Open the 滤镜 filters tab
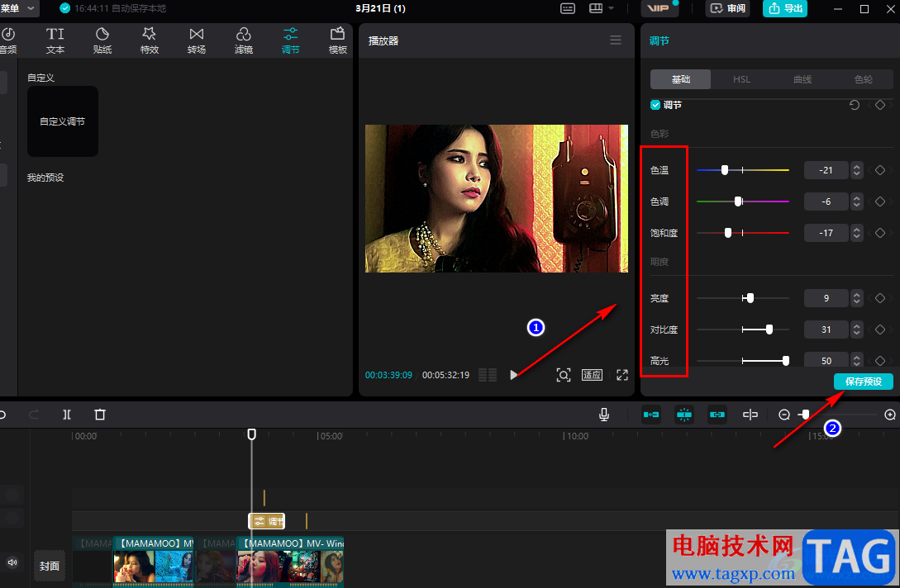 (243, 40)
